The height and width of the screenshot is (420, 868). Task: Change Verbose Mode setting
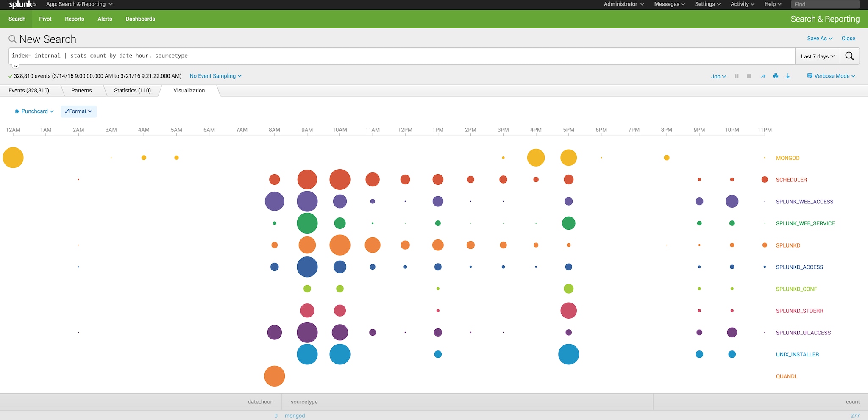pyautogui.click(x=831, y=76)
